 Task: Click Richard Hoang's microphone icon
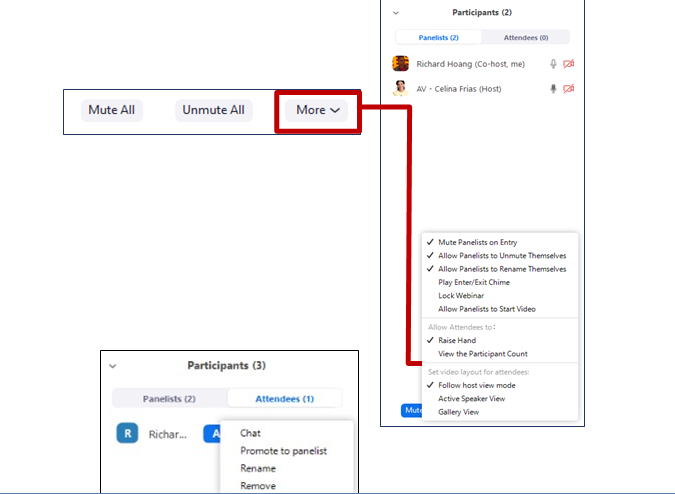click(553, 64)
